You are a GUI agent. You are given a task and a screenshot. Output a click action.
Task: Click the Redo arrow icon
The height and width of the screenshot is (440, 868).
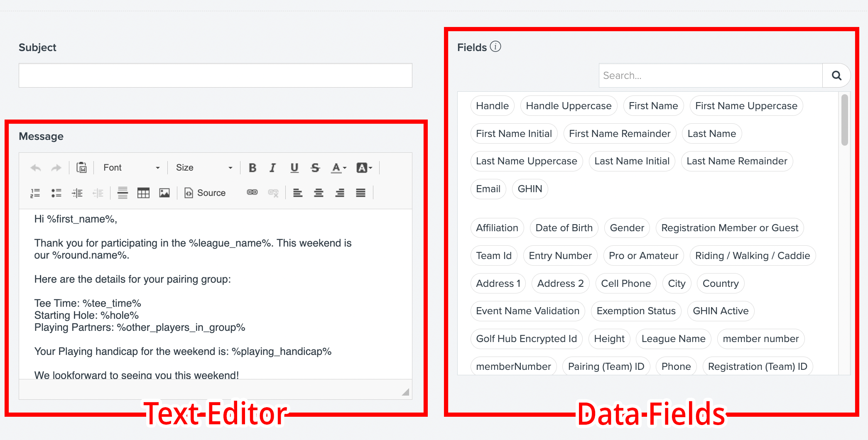pyautogui.click(x=56, y=168)
